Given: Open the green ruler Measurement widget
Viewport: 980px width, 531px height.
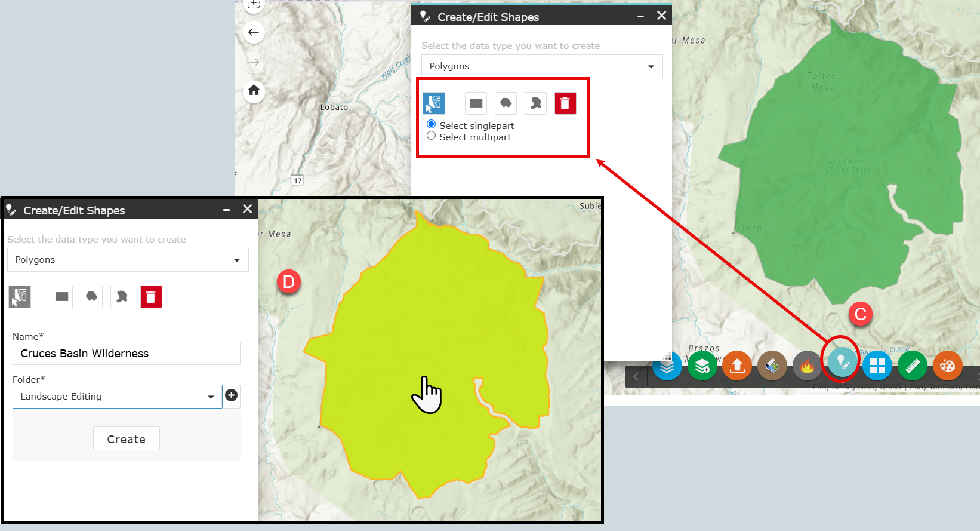Looking at the screenshot, I should click(913, 366).
